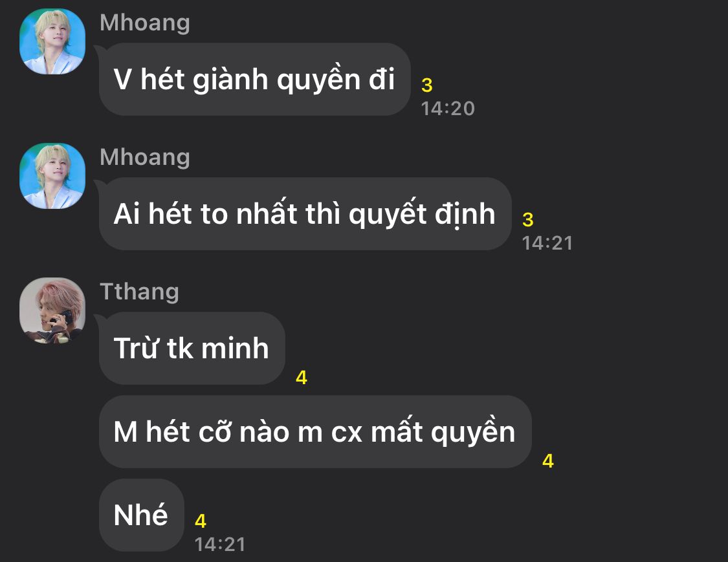Open Tthang's pink-haired profile avatar
Screen dimensions: 728x562
(x=52, y=310)
